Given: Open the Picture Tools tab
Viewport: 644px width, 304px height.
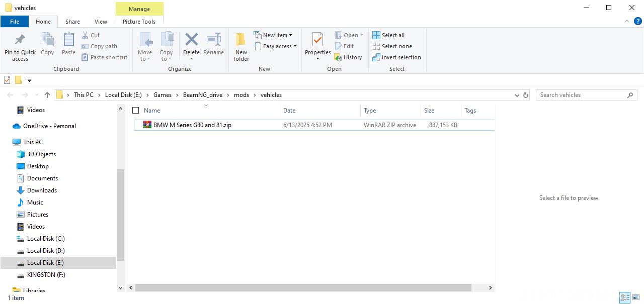Looking at the screenshot, I should tap(139, 22).
